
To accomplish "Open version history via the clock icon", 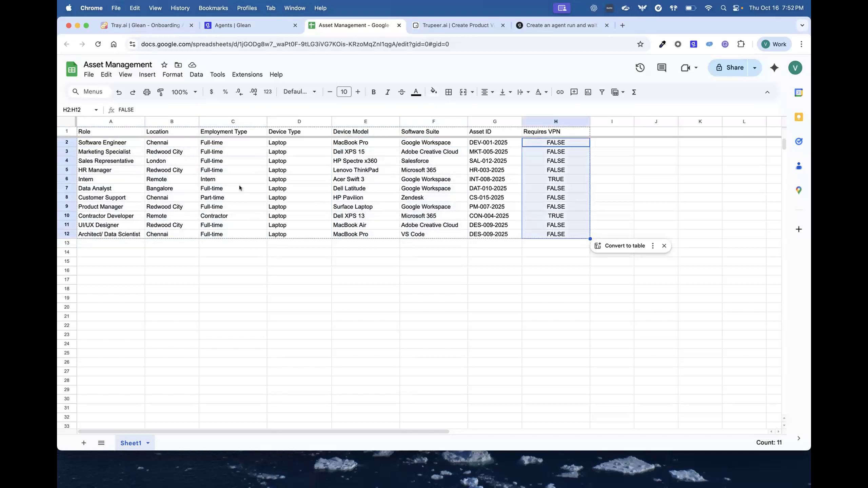I will click(x=639, y=67).
